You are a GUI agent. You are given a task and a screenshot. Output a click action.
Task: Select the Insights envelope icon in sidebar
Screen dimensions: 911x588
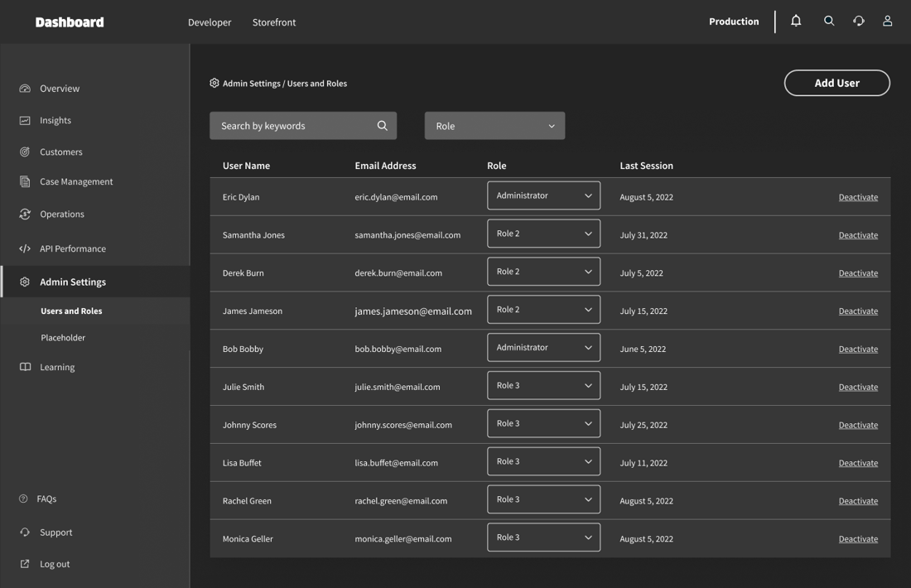coord(25,119)
